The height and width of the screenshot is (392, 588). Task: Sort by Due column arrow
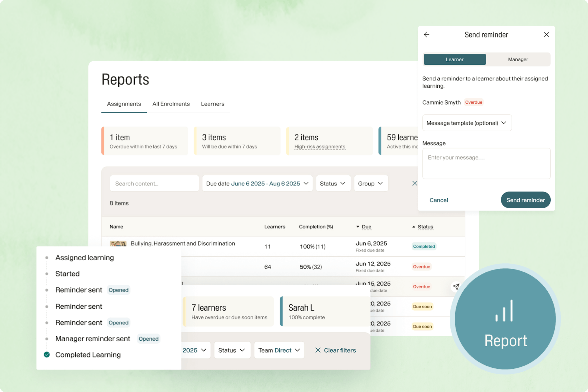(x=358, y=227)
